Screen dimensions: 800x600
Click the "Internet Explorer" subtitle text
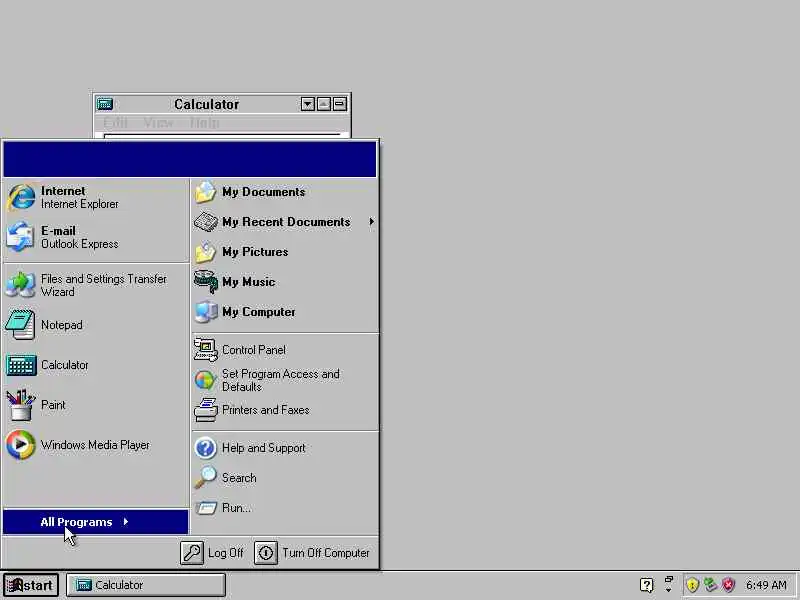click(x=80, y=204)
